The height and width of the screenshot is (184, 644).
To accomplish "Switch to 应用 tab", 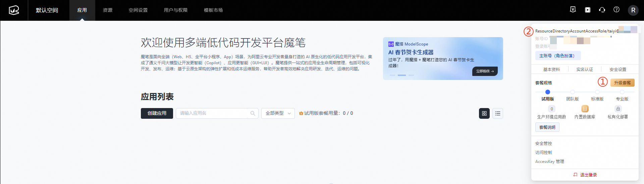I will (x=82, y=10).
